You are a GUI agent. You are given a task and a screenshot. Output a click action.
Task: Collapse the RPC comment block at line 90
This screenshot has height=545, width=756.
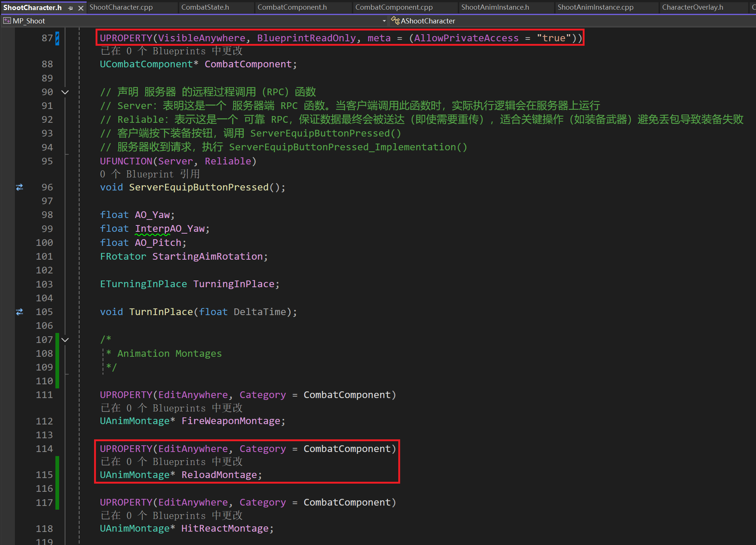65,92
